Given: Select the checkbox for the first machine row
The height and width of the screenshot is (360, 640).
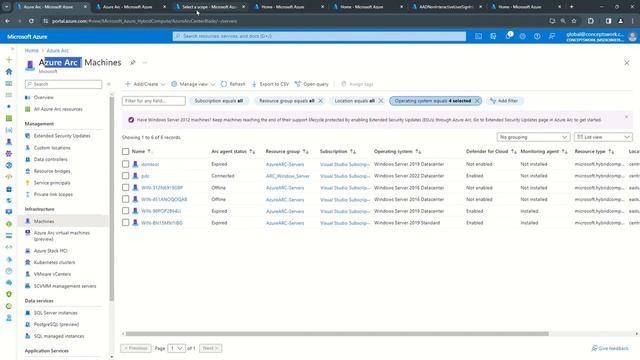Looking at the screenshot, I should tap(125, 164).
